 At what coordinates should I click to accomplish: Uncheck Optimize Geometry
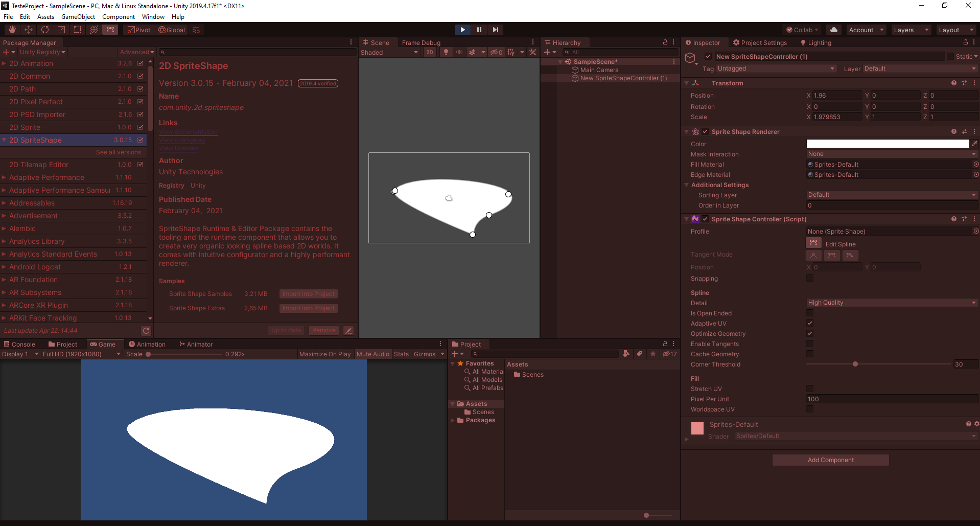810,333
